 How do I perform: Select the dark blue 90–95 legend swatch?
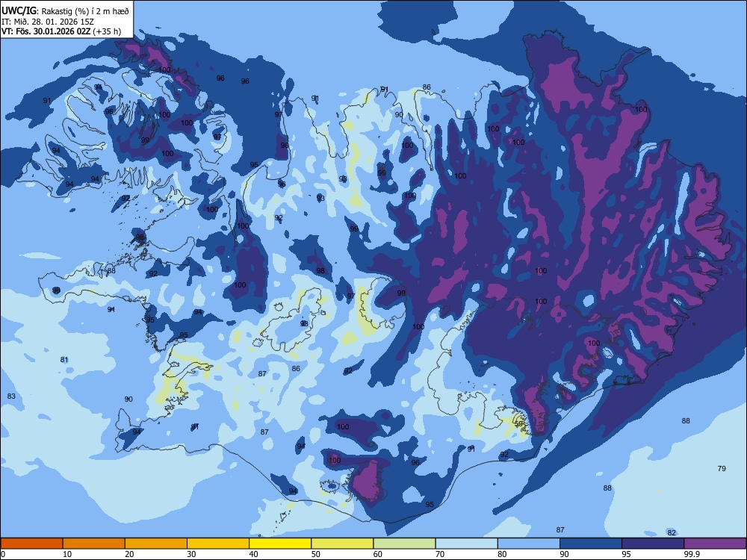tap(591, 544)
